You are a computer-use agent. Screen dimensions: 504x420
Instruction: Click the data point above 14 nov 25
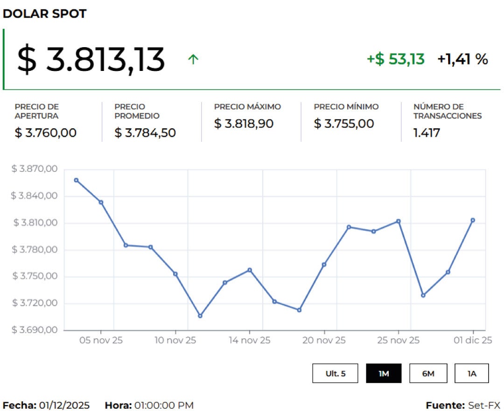pyautogui.click(x=250, y=270)
